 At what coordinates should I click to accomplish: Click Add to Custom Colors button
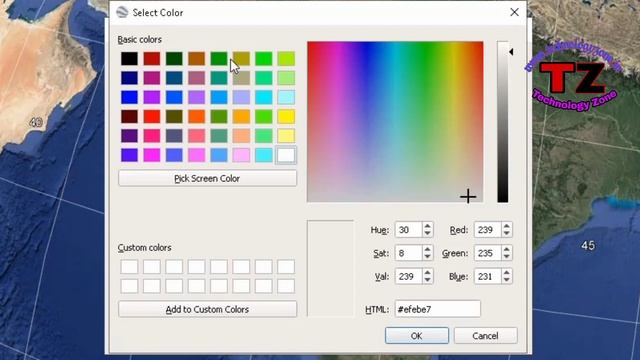coord(207,309)
